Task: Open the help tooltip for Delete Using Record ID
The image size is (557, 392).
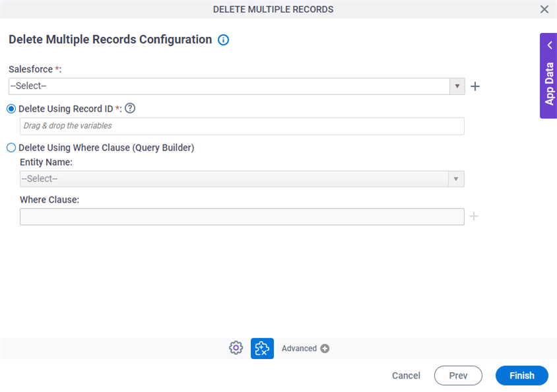Action: coord(130,108)
